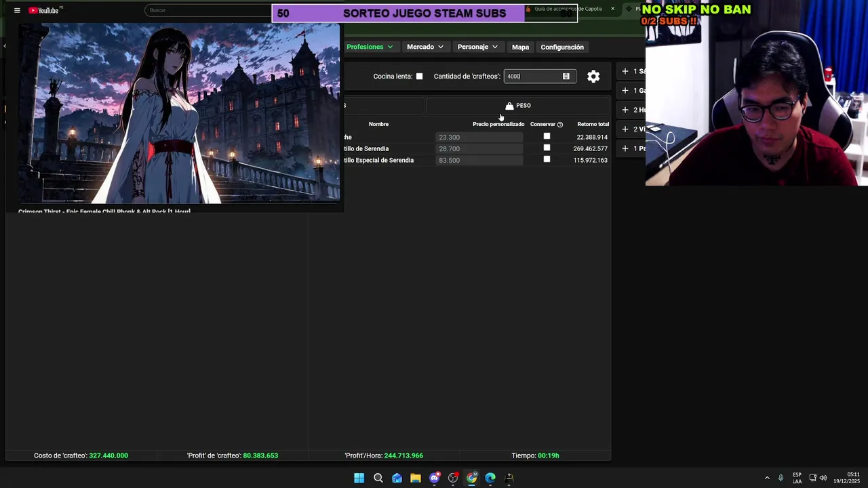868x488 pixels.
Task: Open the volume tray control
Action: [823, 478]
